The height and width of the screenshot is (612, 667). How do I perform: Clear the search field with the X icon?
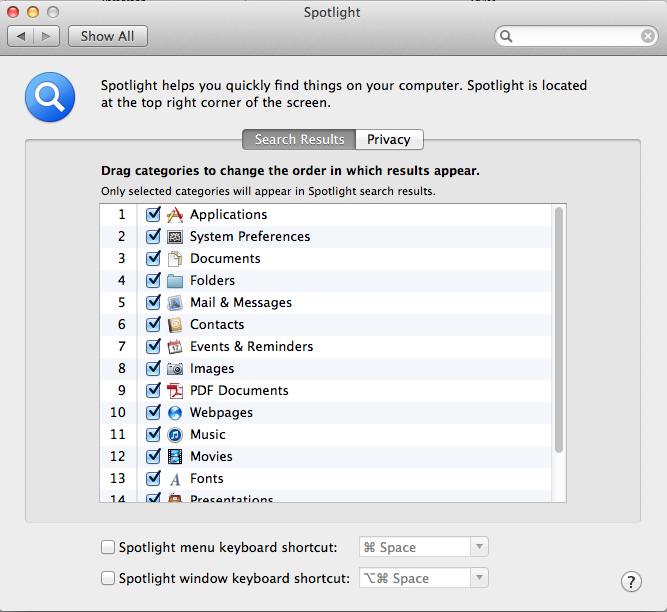[647, 36]
